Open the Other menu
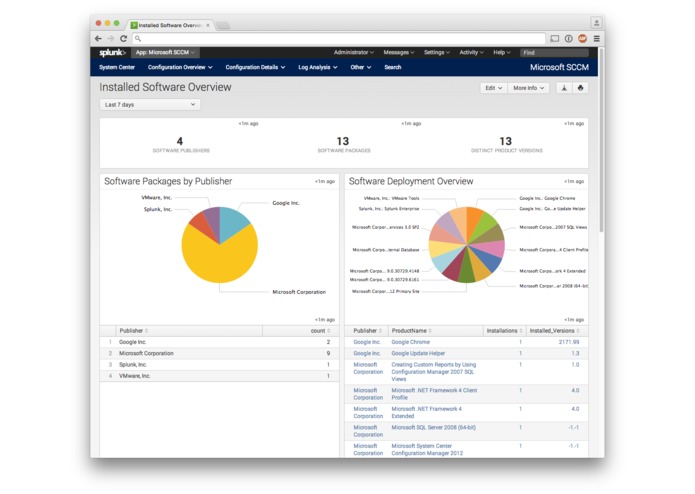This screenshot has width=695, height=494. 360,67
